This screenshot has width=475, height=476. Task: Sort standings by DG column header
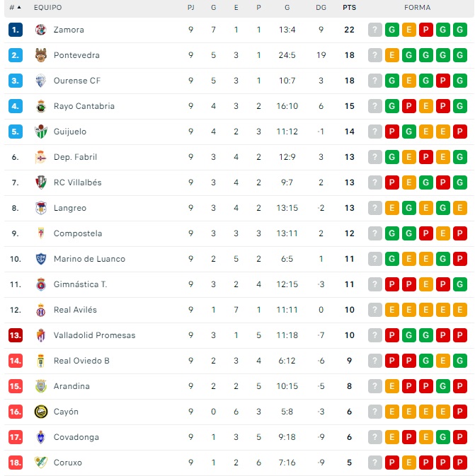pos(321,7)
